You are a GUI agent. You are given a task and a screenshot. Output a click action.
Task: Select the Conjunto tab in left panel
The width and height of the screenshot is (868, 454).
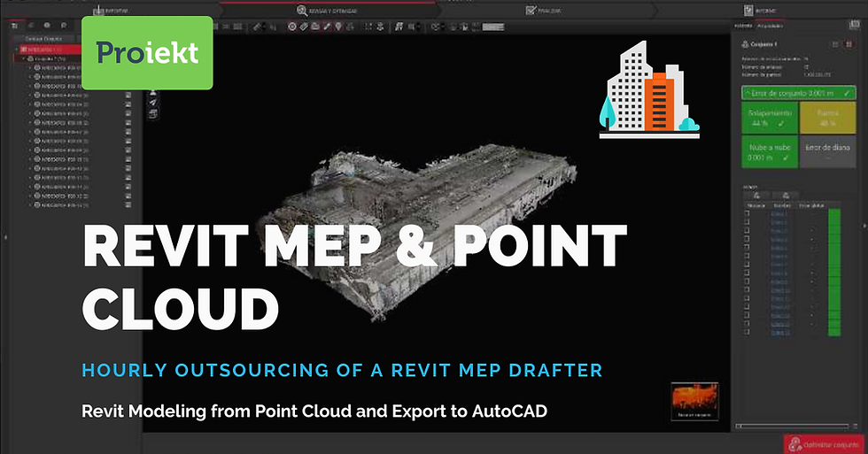tap(44, 39)
